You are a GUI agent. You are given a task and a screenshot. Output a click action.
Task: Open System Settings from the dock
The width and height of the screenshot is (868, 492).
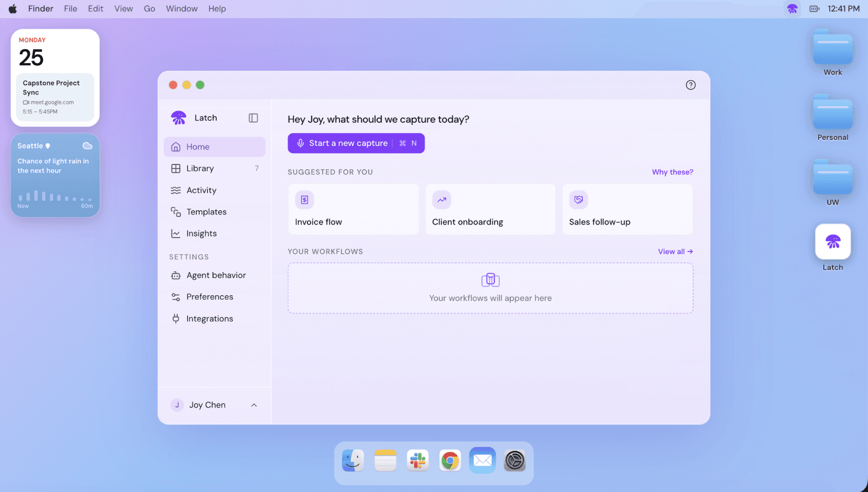point(515,460)
